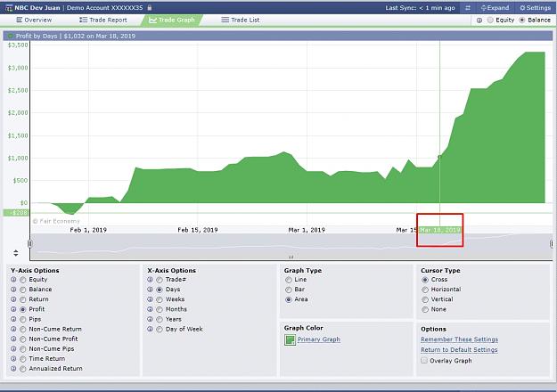This screenshot has height=392, width=557.
Task: Click info icon next to Non-Cume Pips
Action: [13, 349]
